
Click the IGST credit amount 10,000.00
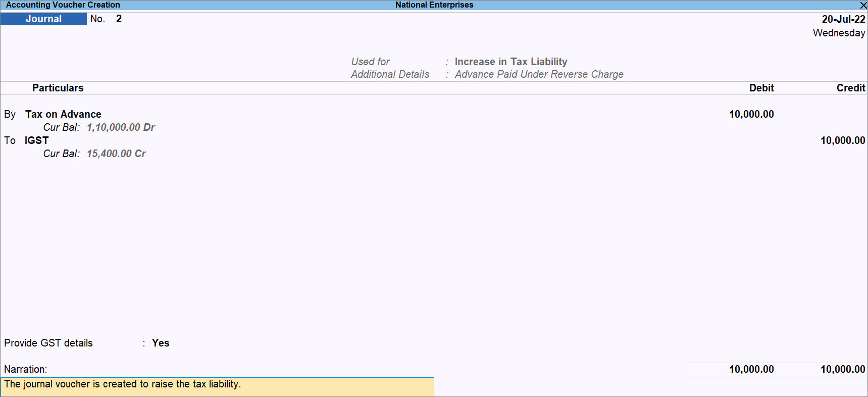tap(843, 140)
